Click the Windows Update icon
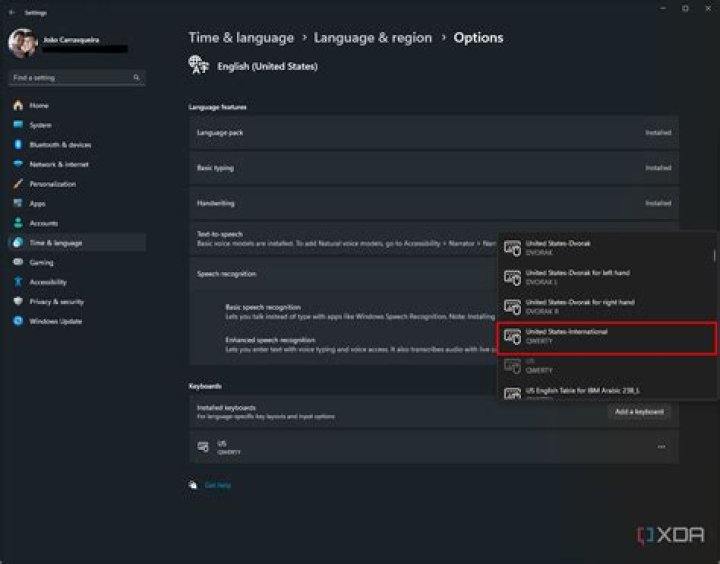Image resolution: width=720 pixels, height=564 pixels. click(x=18, y=321)
